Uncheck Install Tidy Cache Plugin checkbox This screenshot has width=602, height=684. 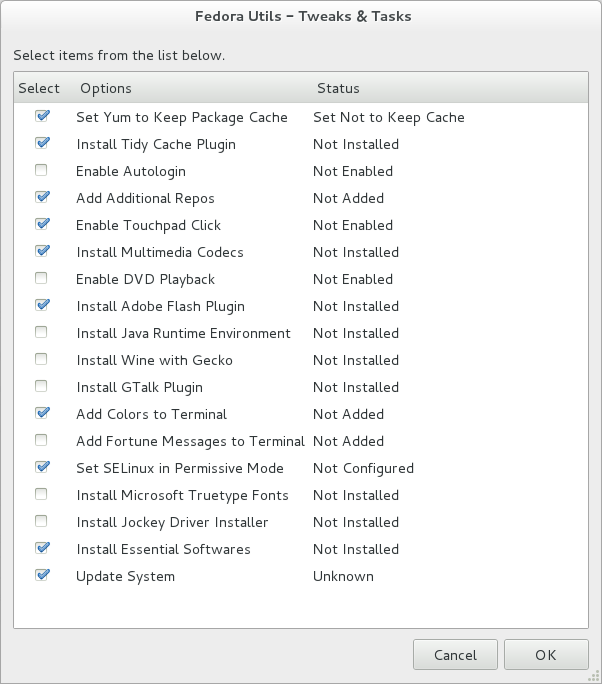pos(41,144)
